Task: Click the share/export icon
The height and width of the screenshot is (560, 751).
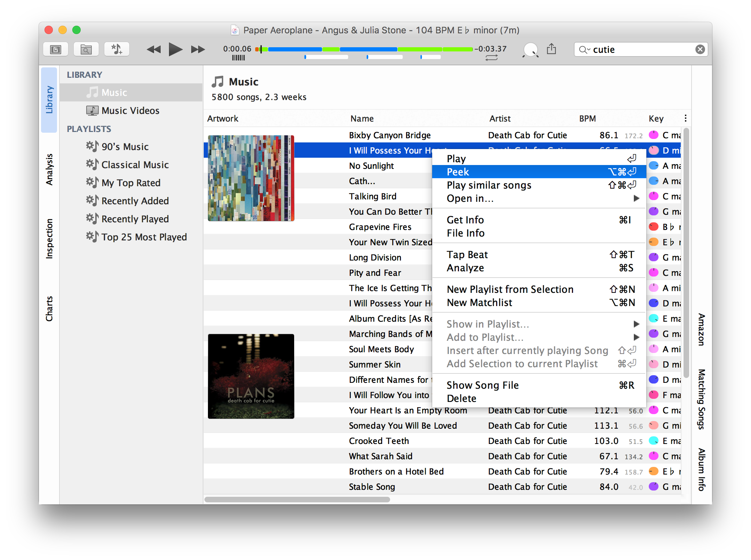Action: coord(552,49)
